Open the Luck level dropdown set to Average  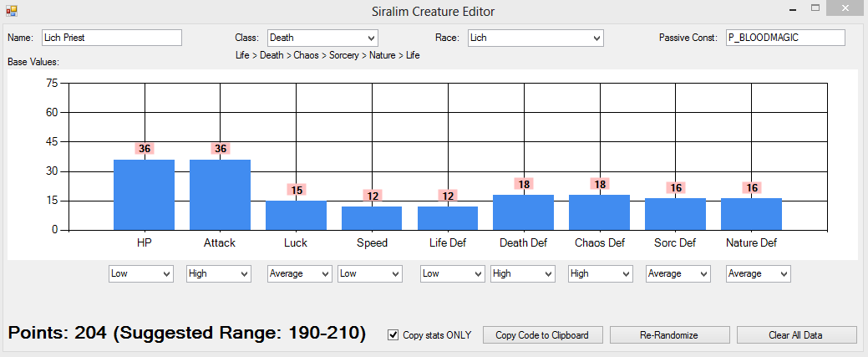pos(299,273)
